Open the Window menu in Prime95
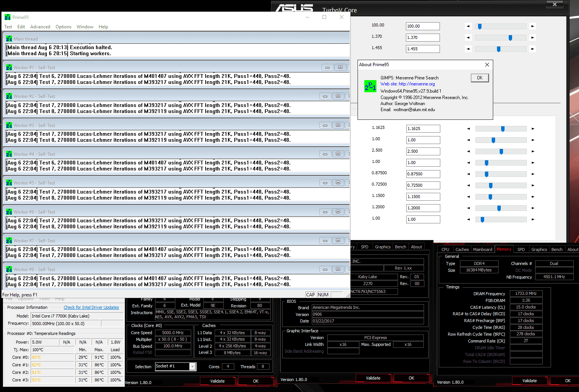 (85, 27)
